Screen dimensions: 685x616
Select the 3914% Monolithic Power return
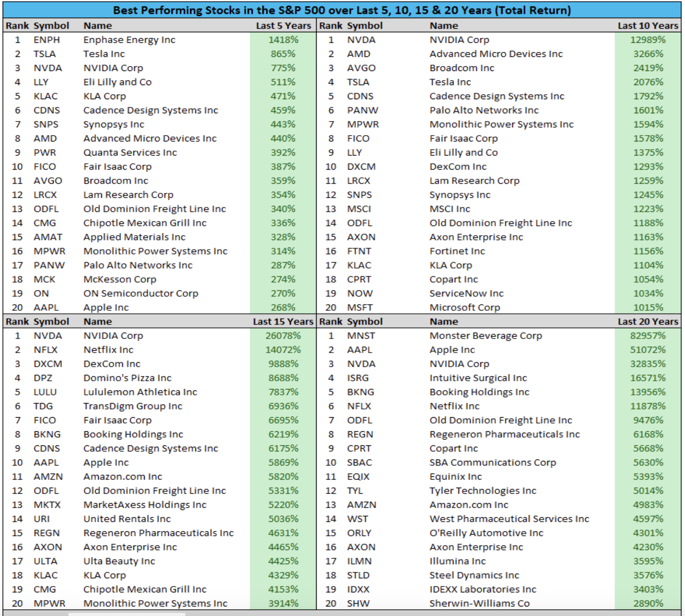[283, 603]
